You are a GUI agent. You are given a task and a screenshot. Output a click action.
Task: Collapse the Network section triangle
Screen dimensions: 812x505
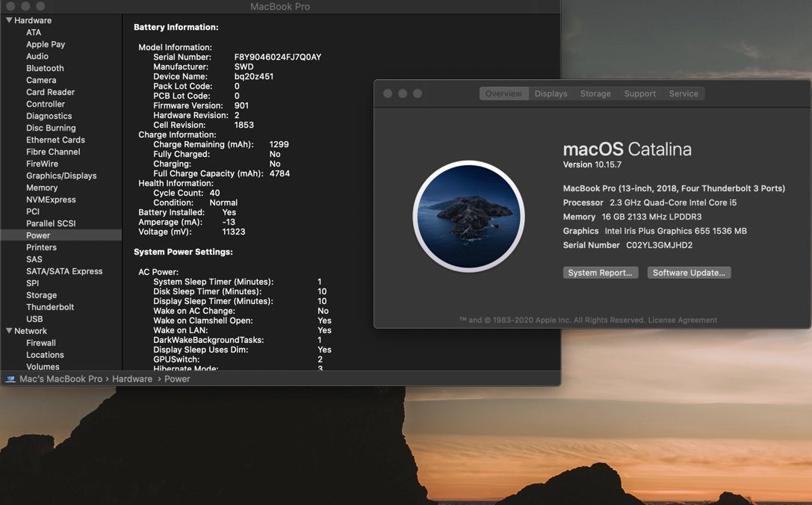pyautogui.click(x=9, y=331)
